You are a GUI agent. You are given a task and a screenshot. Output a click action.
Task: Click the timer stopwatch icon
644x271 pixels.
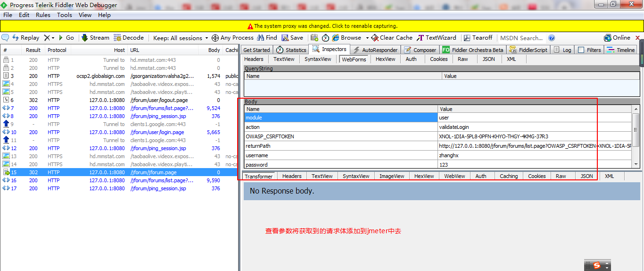point(325,38)
